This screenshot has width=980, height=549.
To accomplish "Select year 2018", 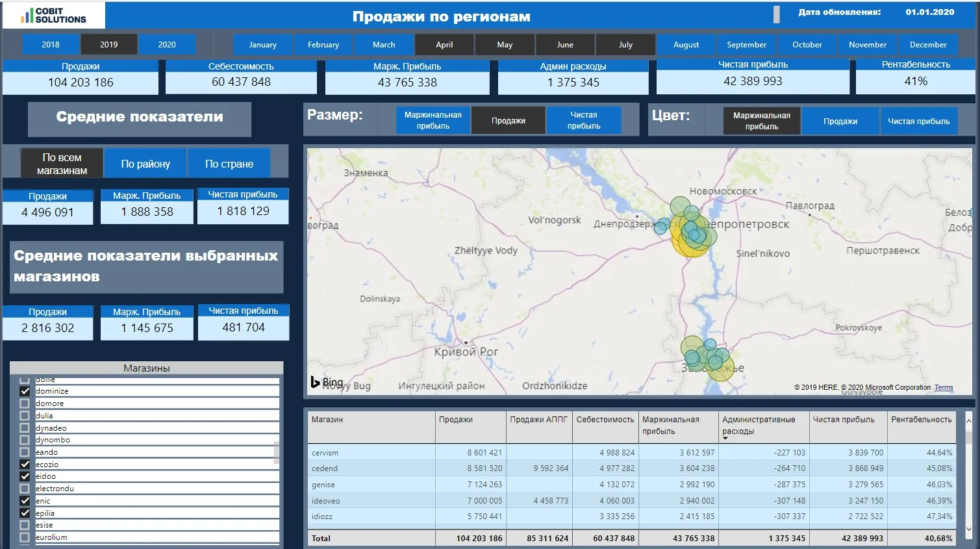I will (x=51, y=44).
